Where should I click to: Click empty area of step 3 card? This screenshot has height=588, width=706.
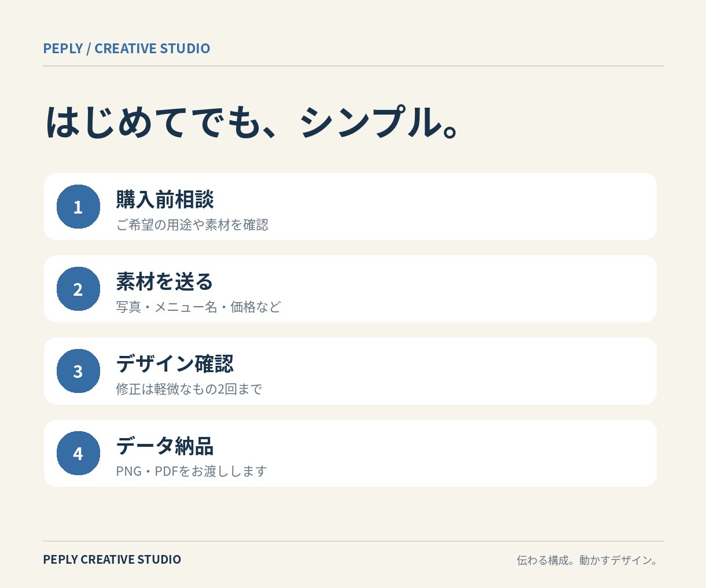pyautogui.click(x=463, y=371)
